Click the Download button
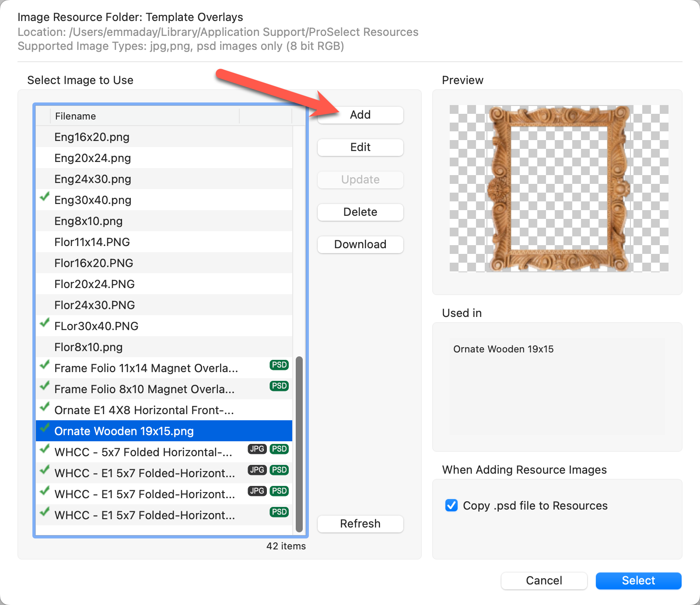 [360, 245]
